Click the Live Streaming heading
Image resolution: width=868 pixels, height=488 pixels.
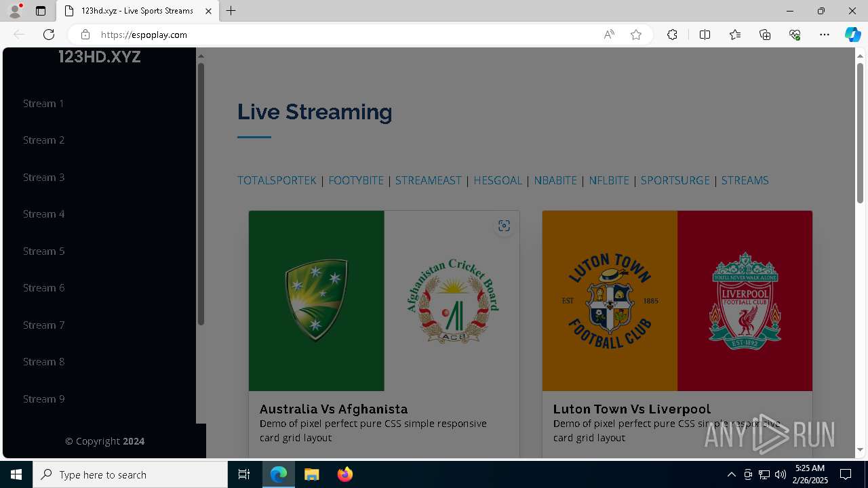click(x=315, y=112)
